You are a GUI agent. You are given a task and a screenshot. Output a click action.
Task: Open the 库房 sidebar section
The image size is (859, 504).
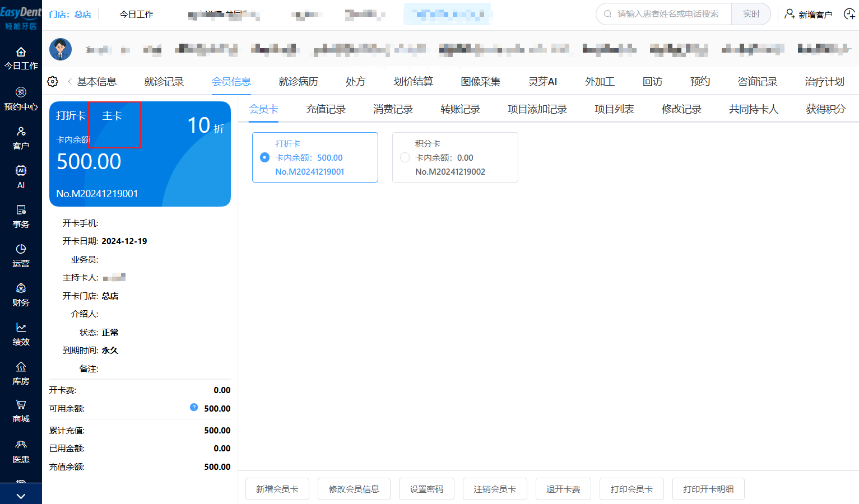tap(21, 374)
